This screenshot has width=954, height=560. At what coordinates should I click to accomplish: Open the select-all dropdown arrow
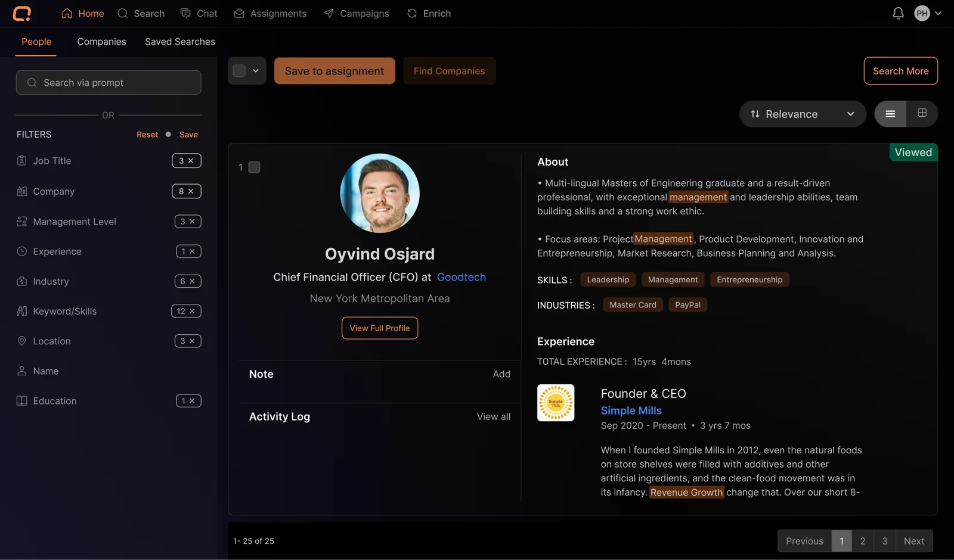256,71
